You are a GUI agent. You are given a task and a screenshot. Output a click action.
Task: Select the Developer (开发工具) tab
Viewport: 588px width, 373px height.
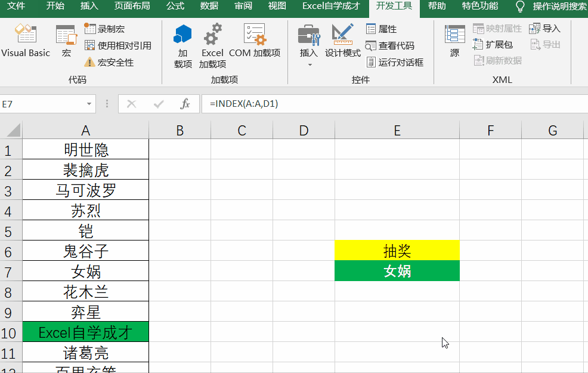pyautogui.click(x=394, y=6)
